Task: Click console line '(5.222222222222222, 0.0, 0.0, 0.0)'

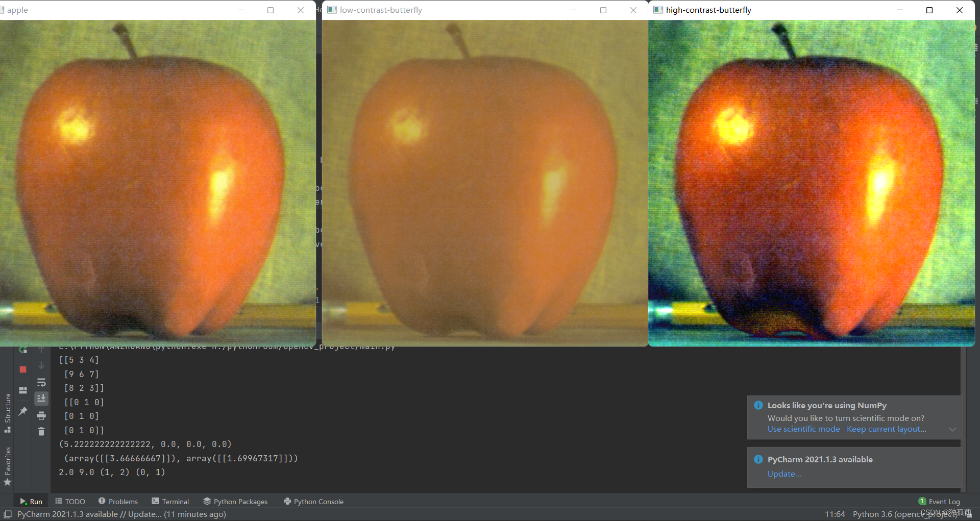Action: click(145, 444)
